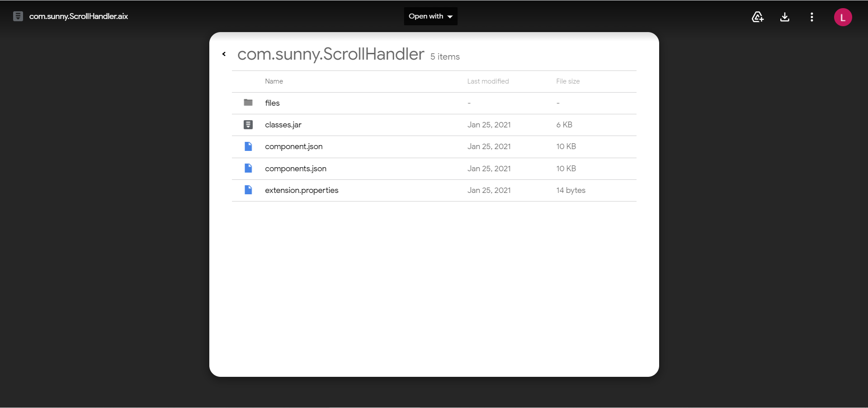Open the account avatar in the corner
The height and width of the screenshot is (408, 868).
pos(843,17)
